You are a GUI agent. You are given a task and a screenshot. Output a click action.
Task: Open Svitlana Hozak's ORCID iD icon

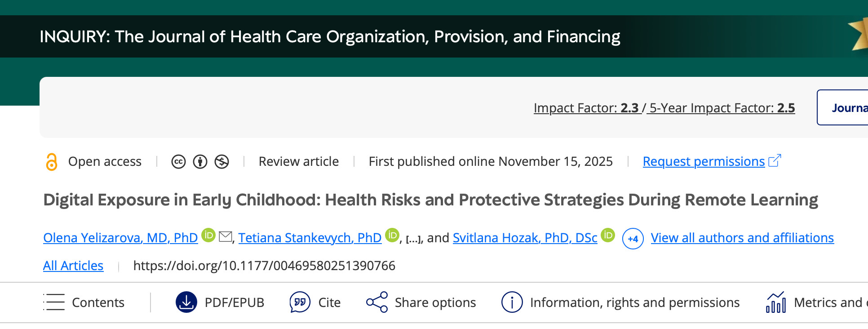click(x=607, y=235)
